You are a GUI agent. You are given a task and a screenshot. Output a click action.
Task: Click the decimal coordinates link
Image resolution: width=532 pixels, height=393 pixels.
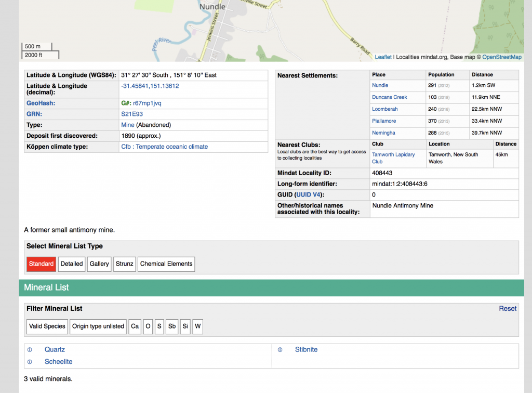(150, 86)
